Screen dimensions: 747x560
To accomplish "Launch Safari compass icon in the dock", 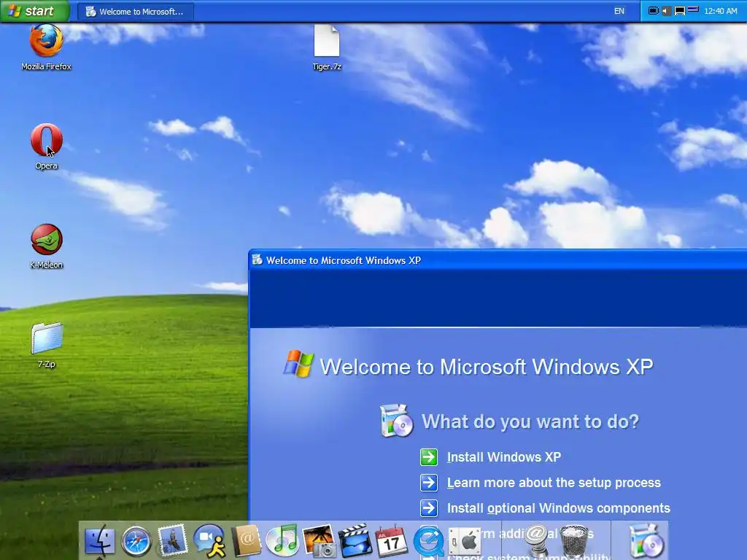I will tap(136, 542).
